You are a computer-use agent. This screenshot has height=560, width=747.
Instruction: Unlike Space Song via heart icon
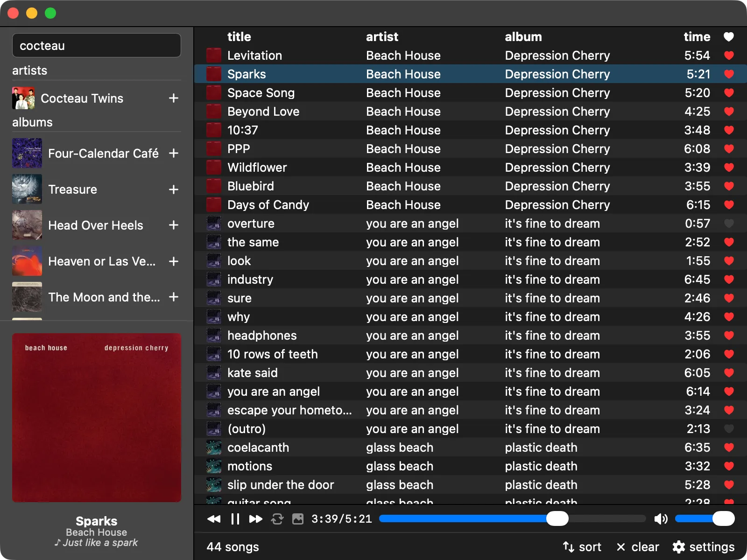[x=729, y=93]
